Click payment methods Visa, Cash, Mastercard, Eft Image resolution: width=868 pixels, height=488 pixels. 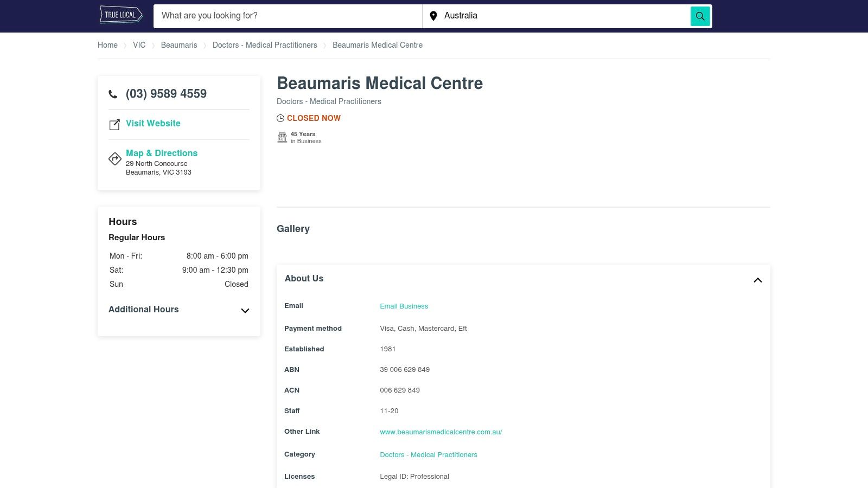coord(423,329)
